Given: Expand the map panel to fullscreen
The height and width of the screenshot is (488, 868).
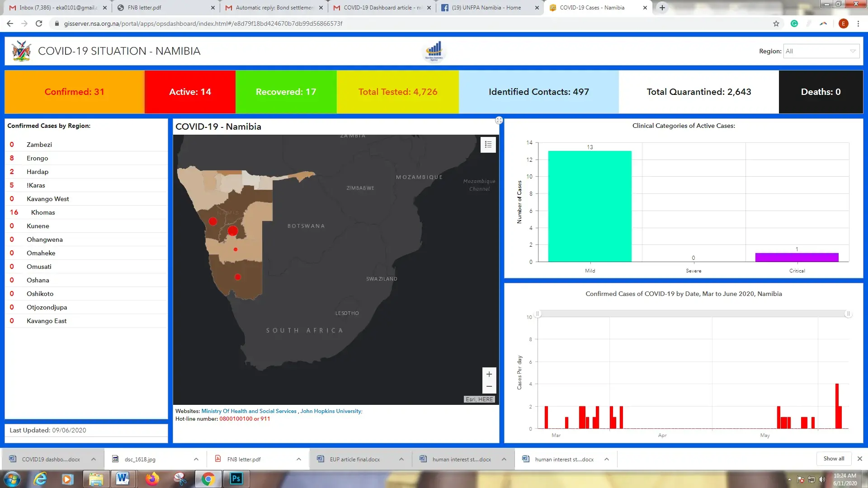Looking at the screenshot, I should 499,120.
